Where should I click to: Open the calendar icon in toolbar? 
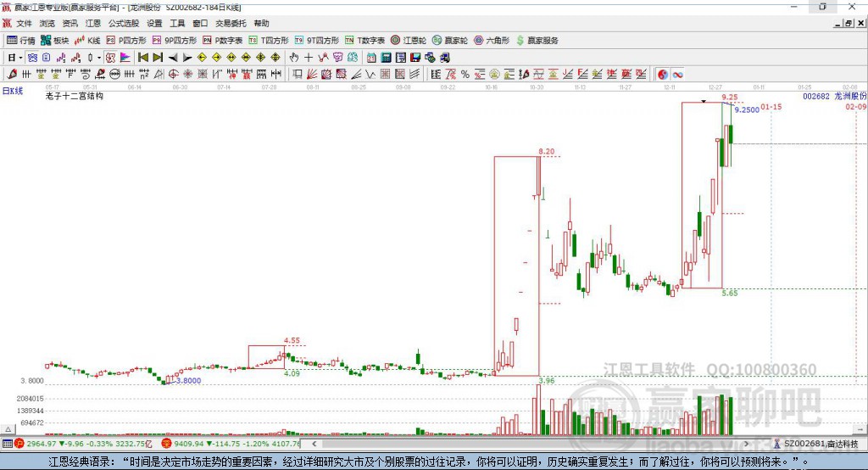(x=371, y=58)
